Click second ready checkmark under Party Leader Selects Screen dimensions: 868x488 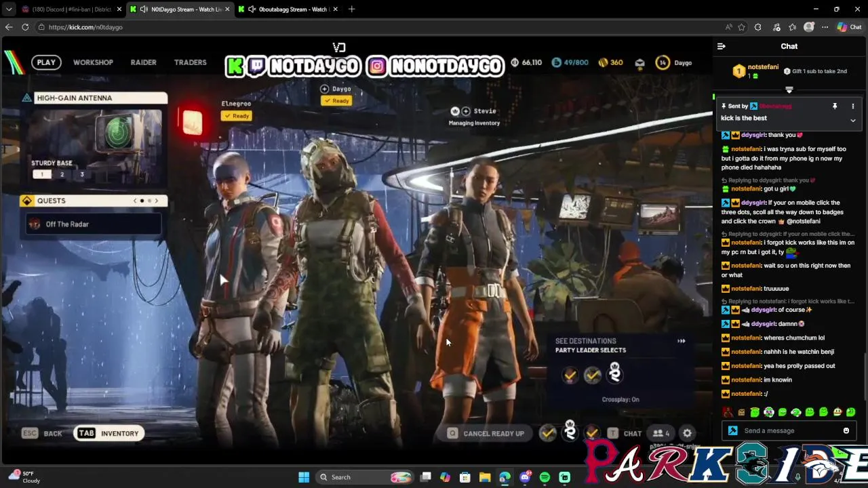coord(592,374)
